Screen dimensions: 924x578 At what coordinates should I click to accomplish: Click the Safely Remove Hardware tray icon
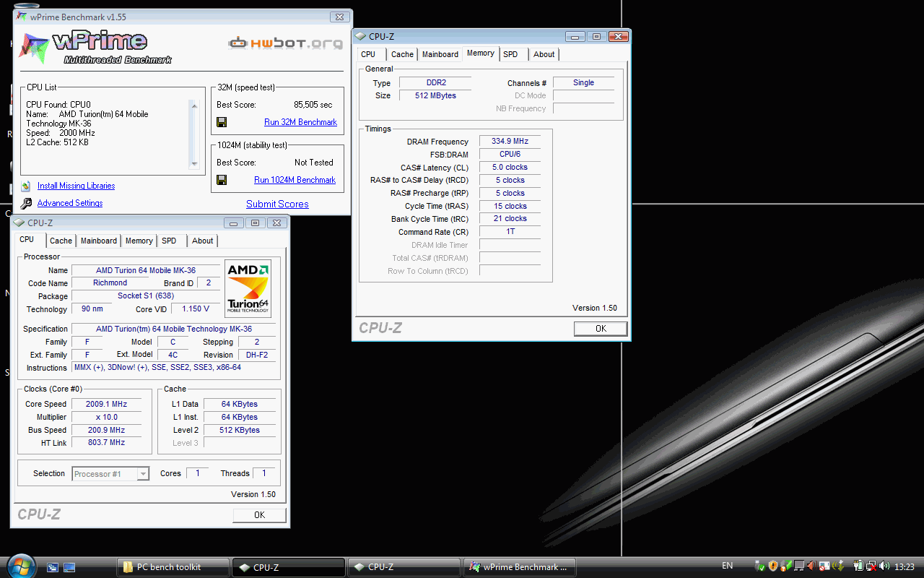[x=760, y=566]
